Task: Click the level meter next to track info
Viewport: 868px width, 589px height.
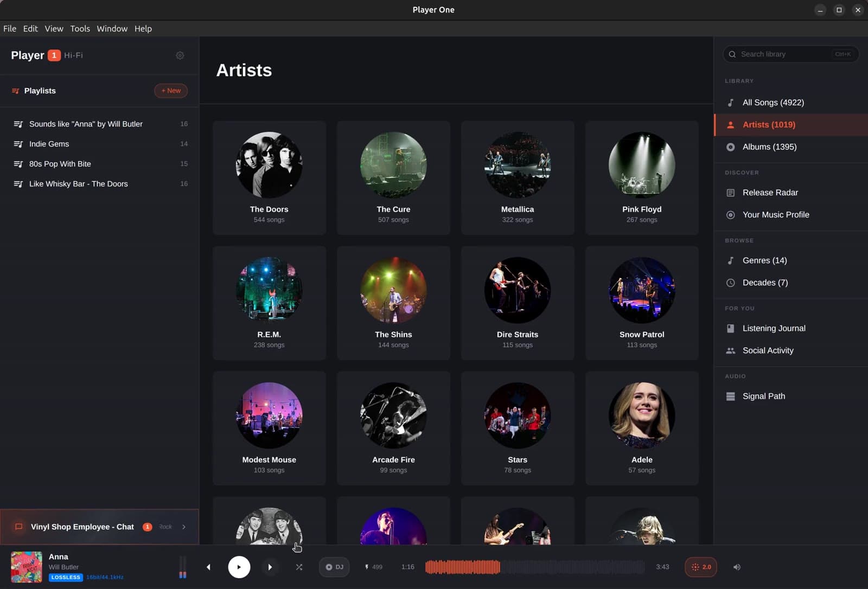Action: [x=183, y=567]
